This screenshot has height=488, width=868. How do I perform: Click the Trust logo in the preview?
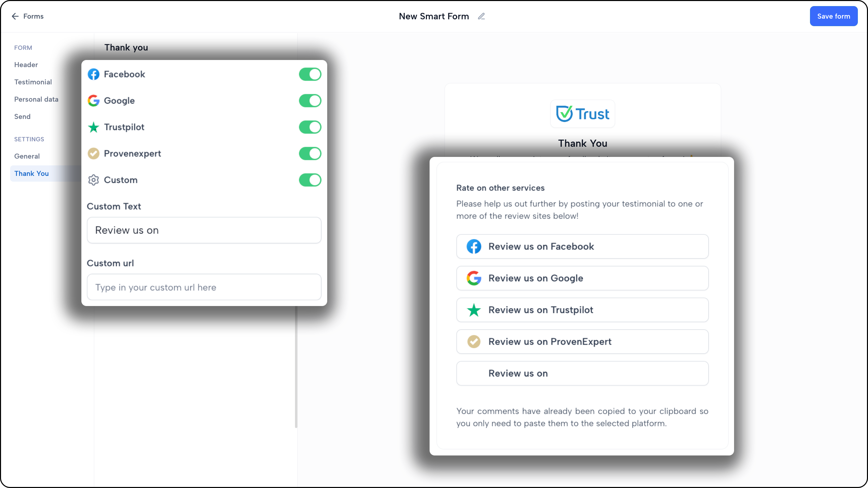[x=583, y=114]
